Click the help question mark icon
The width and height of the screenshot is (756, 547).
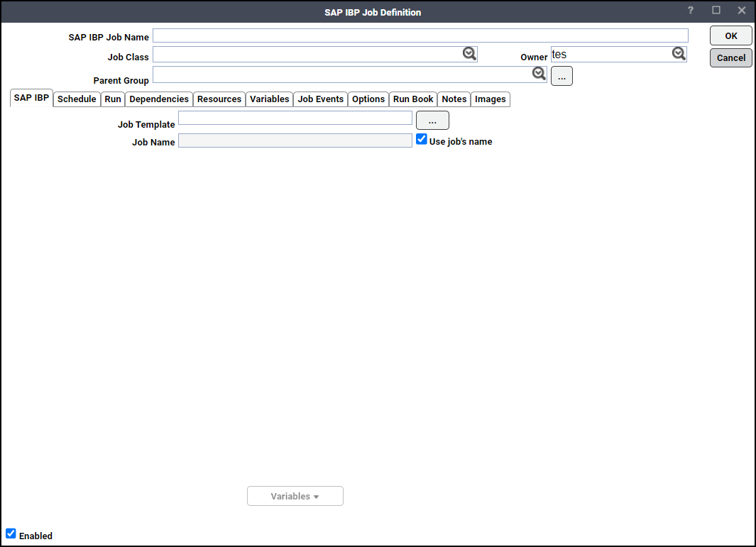tap(691, 10)
